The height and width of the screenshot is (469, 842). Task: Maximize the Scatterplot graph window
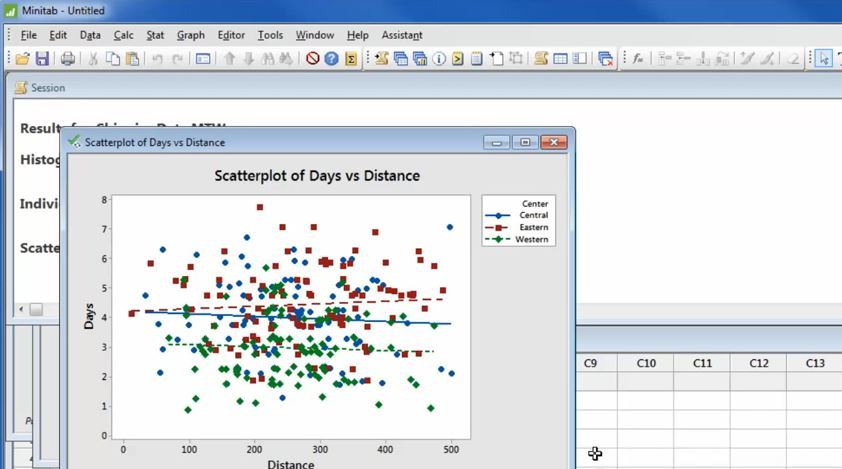click(525, 142)
